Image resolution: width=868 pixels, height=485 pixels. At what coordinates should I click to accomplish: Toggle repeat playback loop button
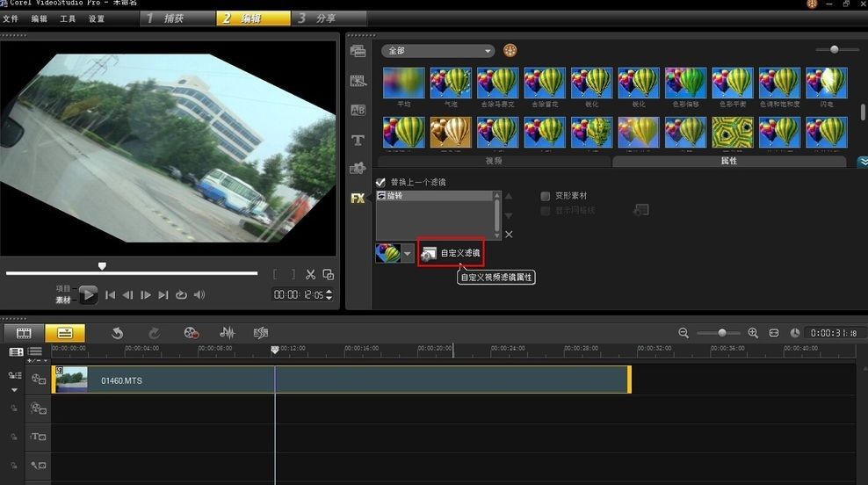pyautogui.click(x=181, y=295)
